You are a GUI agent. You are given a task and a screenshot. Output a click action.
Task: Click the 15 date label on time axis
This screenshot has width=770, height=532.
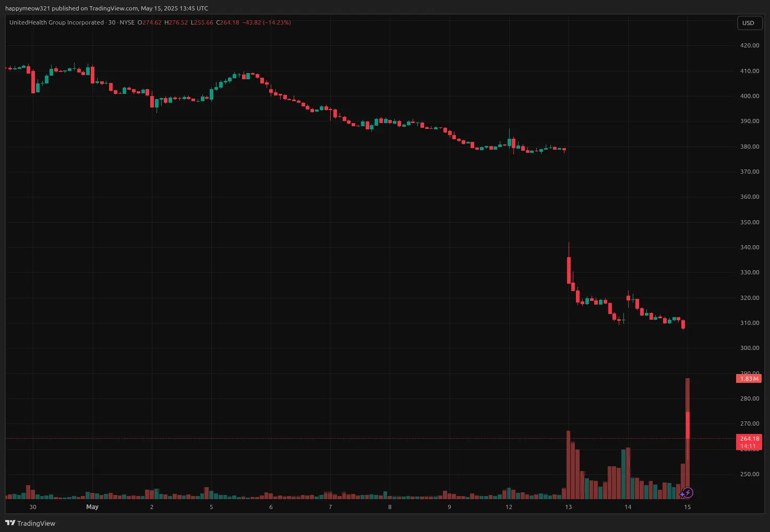pos(688,507)
